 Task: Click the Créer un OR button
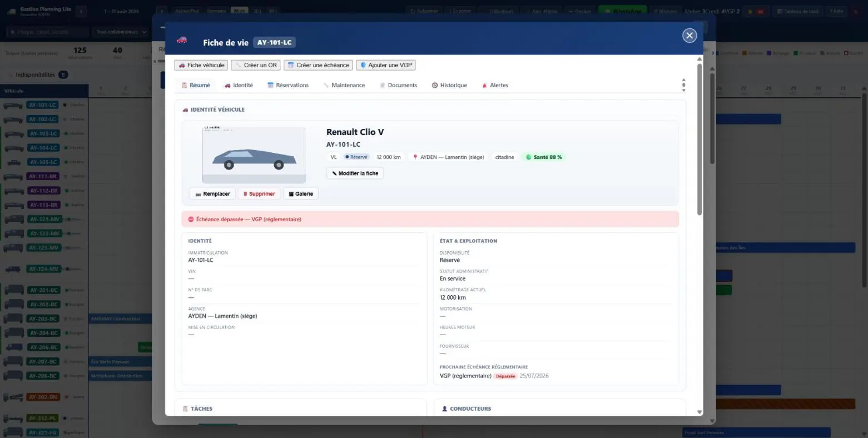[256, 65]
